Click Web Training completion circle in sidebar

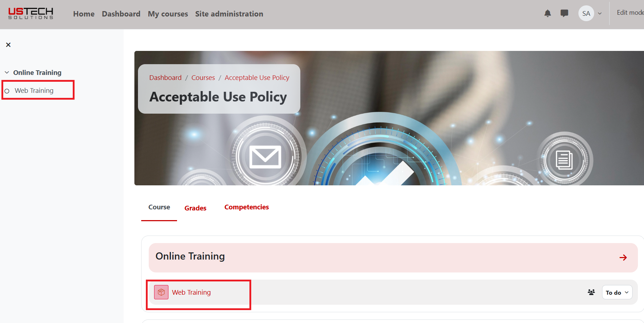(7, 91)
